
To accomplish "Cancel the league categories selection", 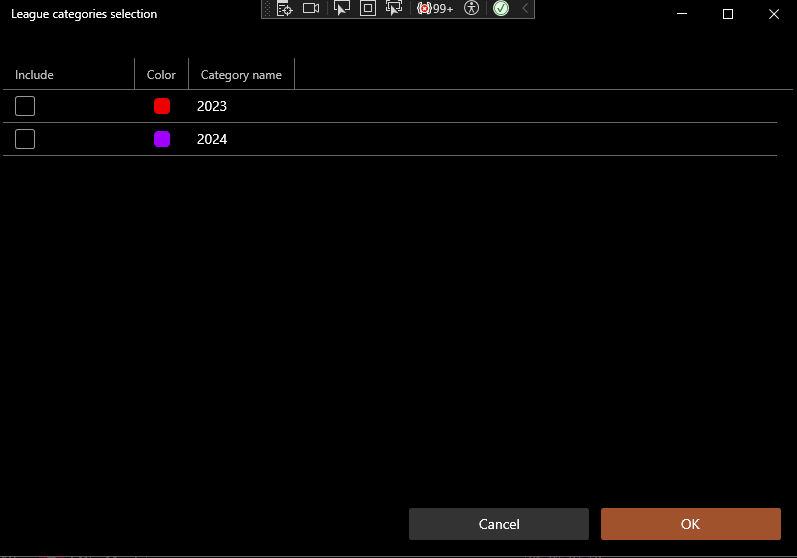I will coord(499,524).
